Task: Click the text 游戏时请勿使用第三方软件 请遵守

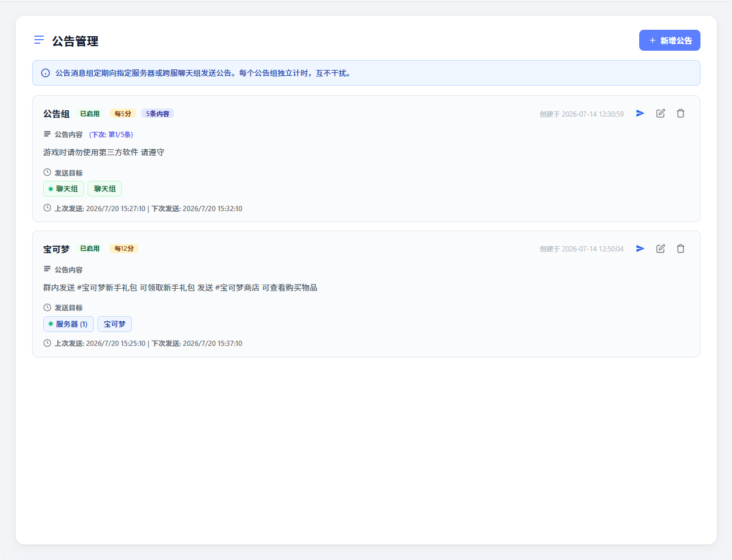Action: coord(104,152)
